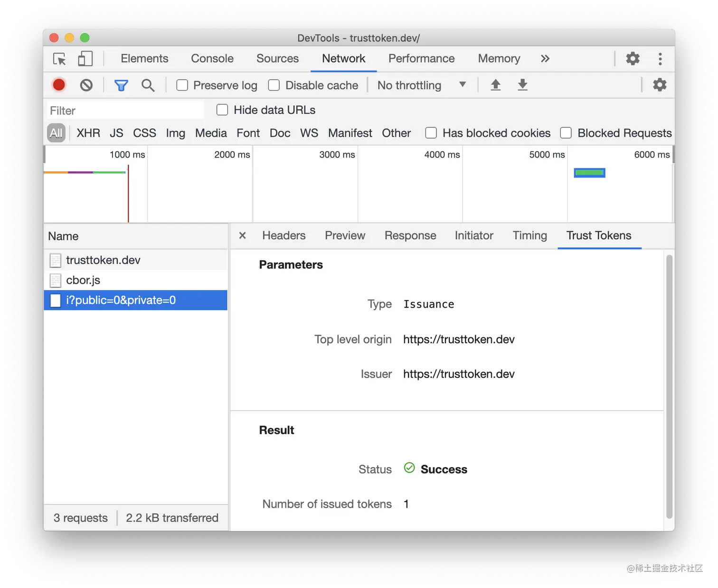
Task: Export HAR file with download arrow
Action: (x=523, y=85)
